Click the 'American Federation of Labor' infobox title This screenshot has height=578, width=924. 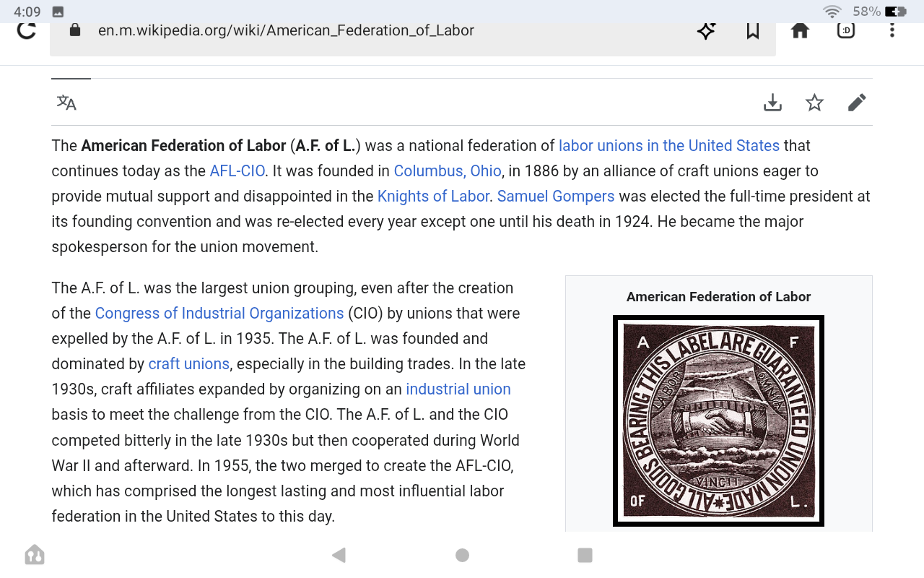[718, 296]
